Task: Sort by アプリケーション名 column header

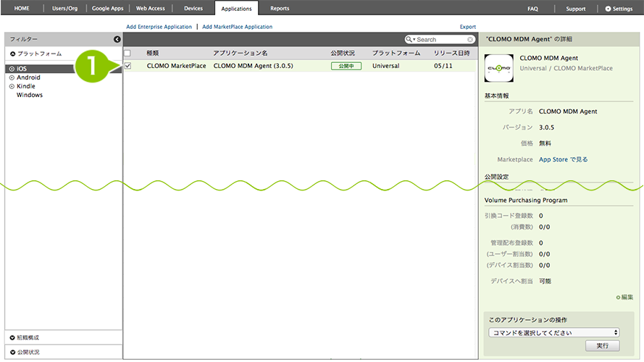Action: [241, 53]
